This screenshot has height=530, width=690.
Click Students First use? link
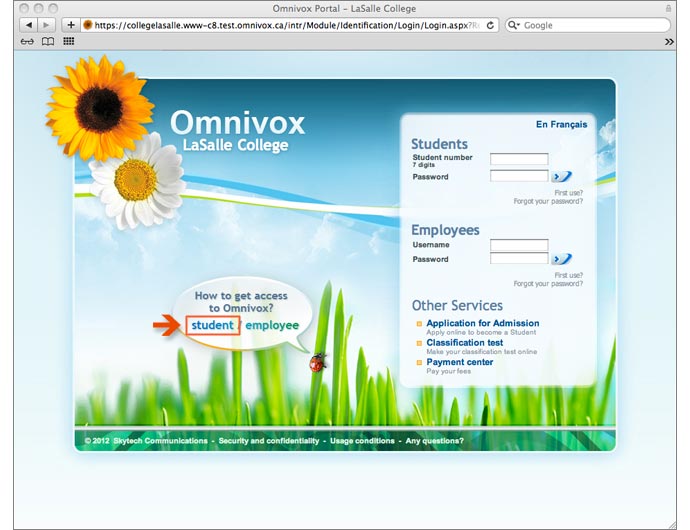click(569, 193)
